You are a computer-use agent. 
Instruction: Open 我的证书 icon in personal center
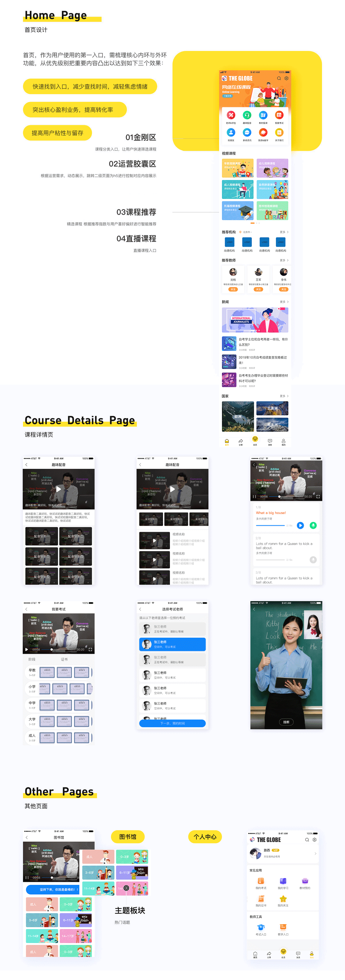[261, 899]
